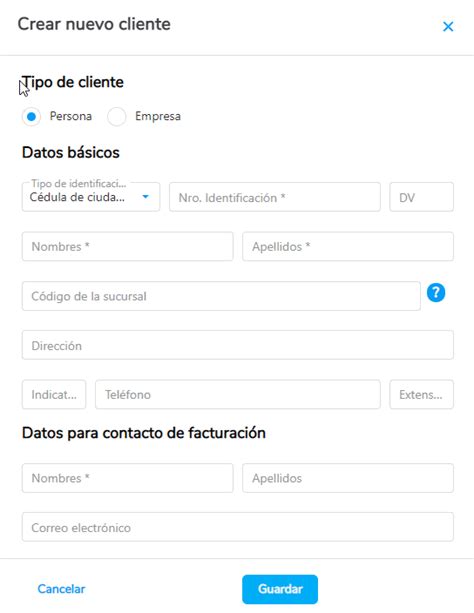The image size is (474, 613).
Task: Click the Cédula de ciudadanía dropdown arrow
Action: (145, 197)
